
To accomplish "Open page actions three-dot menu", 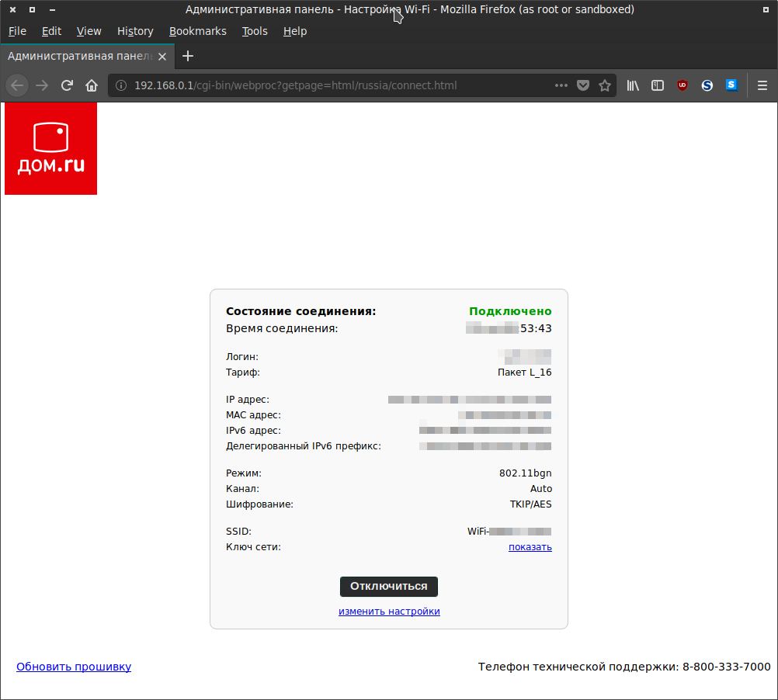I will point(561,85).
